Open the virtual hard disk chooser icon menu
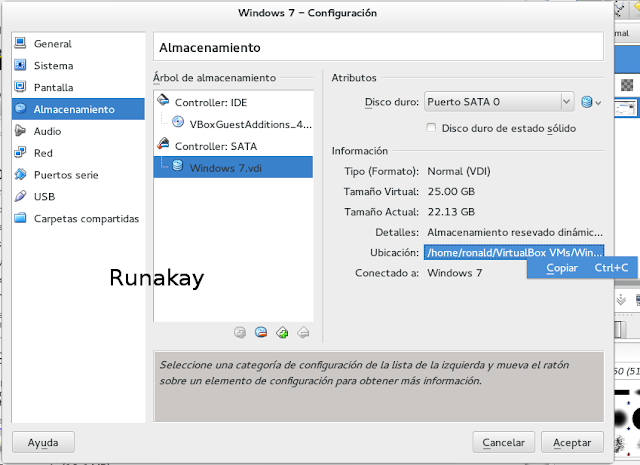640x465 pixels. coord(591,102)
